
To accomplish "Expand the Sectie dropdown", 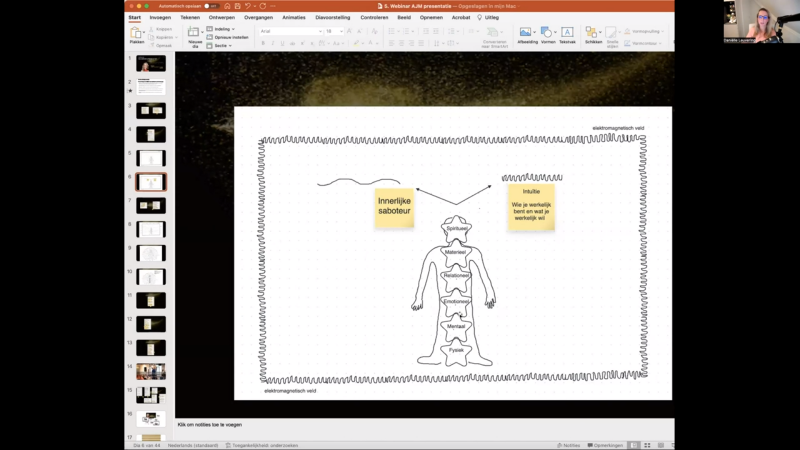I will [x=222, y=45].
